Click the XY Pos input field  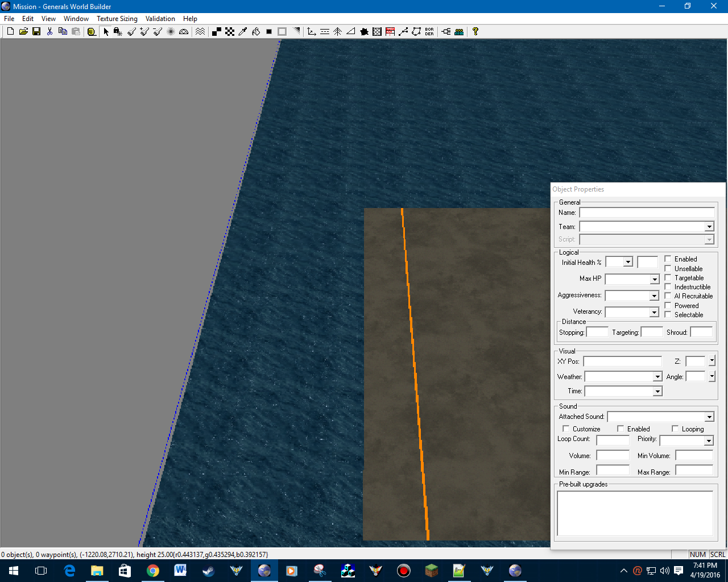tap(622, 361)
